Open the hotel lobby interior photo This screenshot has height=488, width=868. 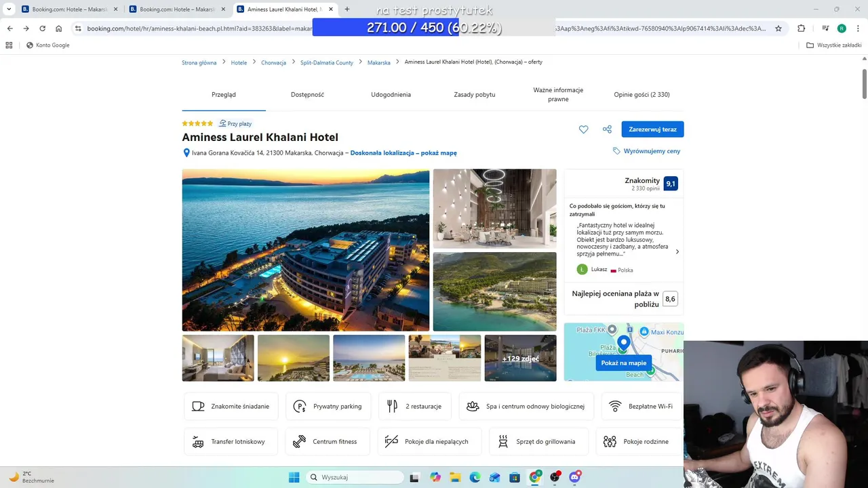point(494,208)
